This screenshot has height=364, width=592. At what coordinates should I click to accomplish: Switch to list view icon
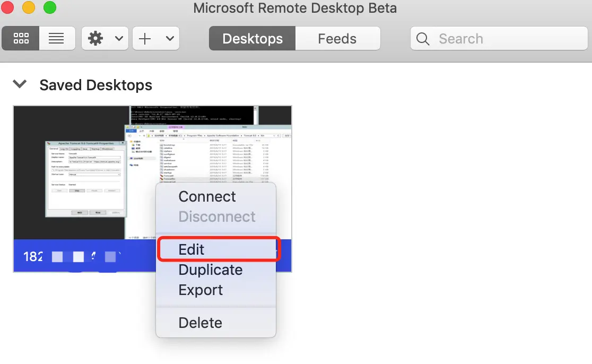pyautogui.click(x=57, y=38)
